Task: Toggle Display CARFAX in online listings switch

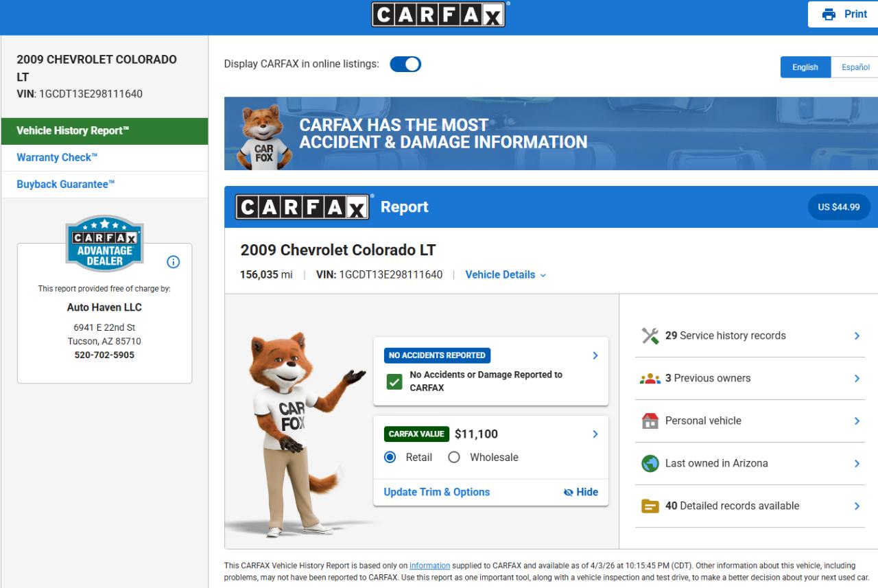Action: click(x=405, y=64)
